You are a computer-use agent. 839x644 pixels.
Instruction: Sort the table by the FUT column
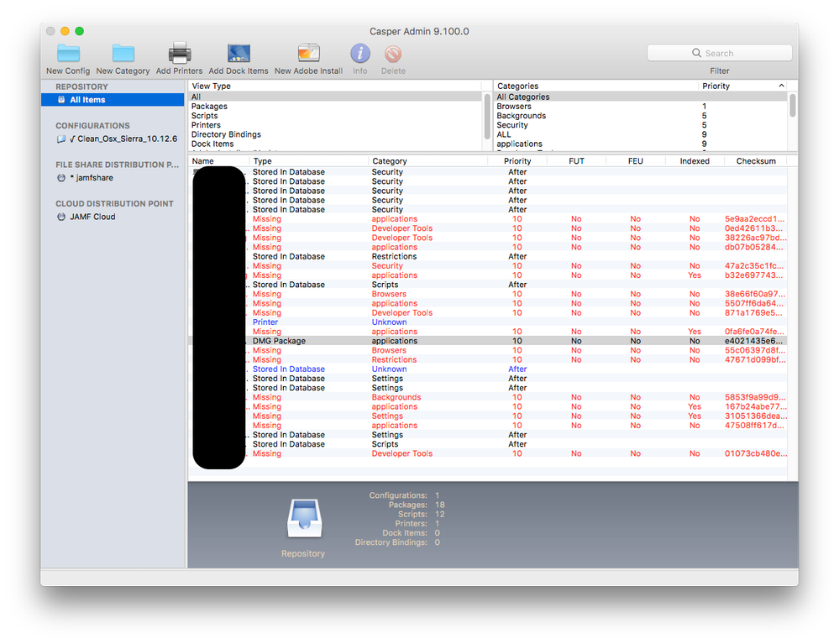tap(576, 161)
